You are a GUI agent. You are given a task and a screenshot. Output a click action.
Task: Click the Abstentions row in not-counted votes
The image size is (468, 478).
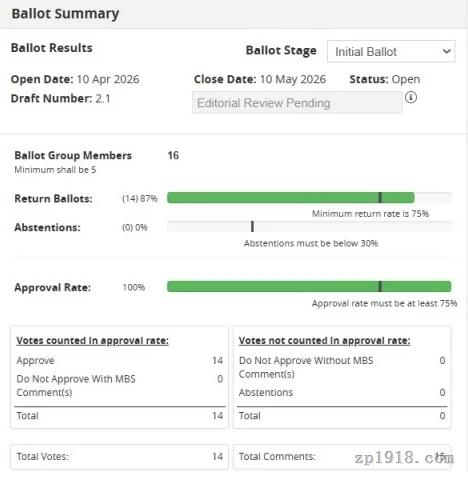coord(342,392)
